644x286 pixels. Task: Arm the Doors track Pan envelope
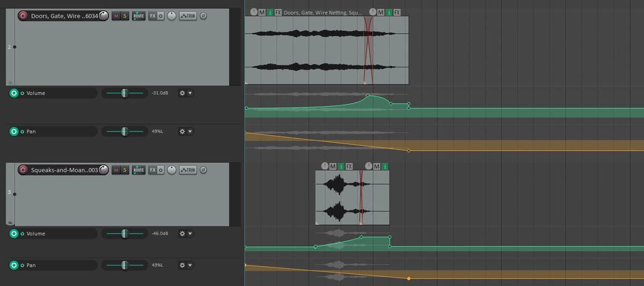(x=14, y=131)
